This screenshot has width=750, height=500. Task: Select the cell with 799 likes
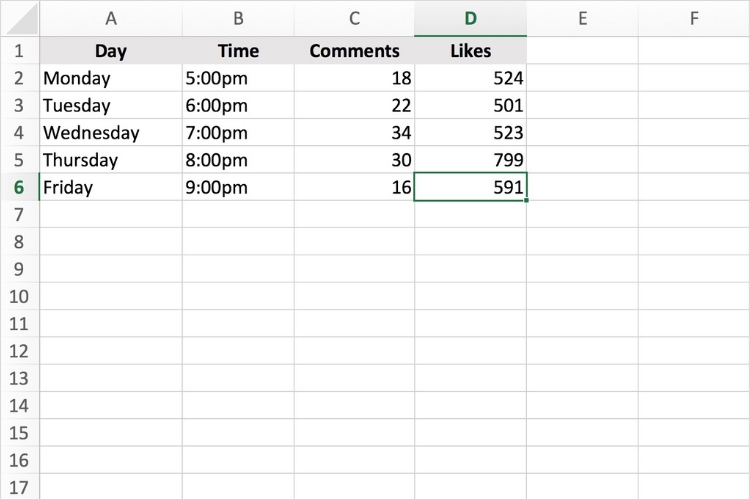coord(470,160)
